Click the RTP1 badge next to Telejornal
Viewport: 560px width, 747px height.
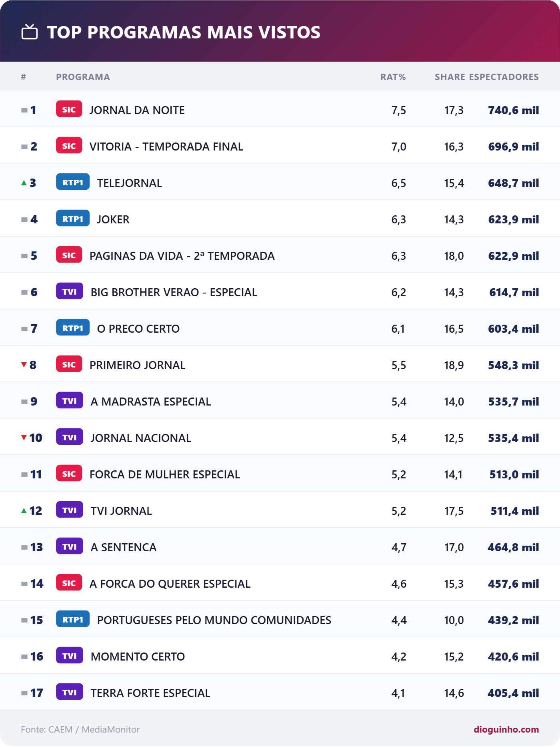click(73, 182)
